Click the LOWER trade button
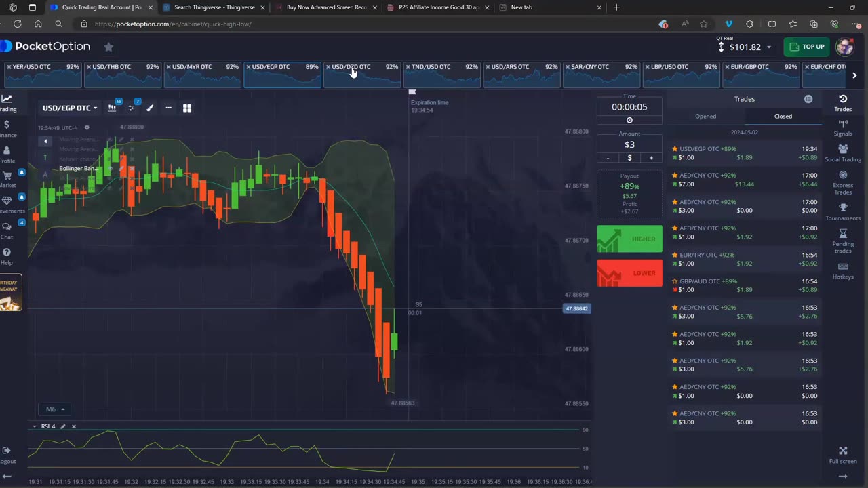This screenshot has height=488, width=868. click(629, 273)
